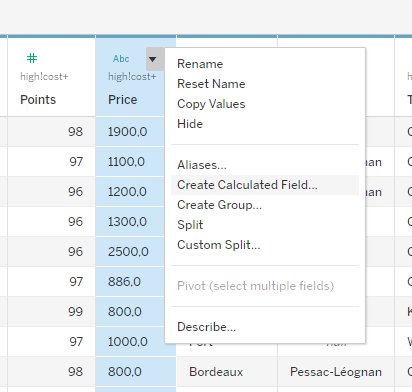
Task: Open the Price column dropdown arrow
Action: tap(153, 59)
